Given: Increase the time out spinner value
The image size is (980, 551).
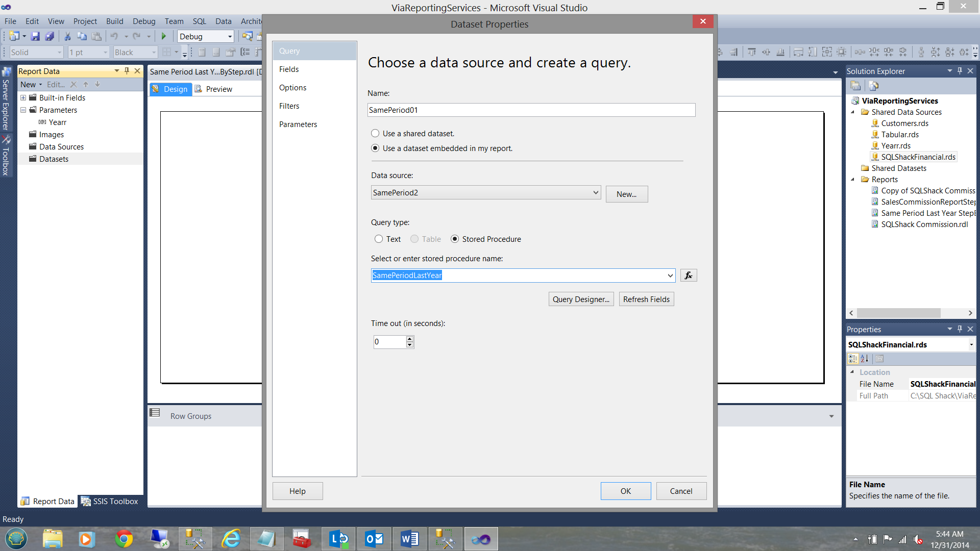Looking at the screenshot, I should (409, 339).
